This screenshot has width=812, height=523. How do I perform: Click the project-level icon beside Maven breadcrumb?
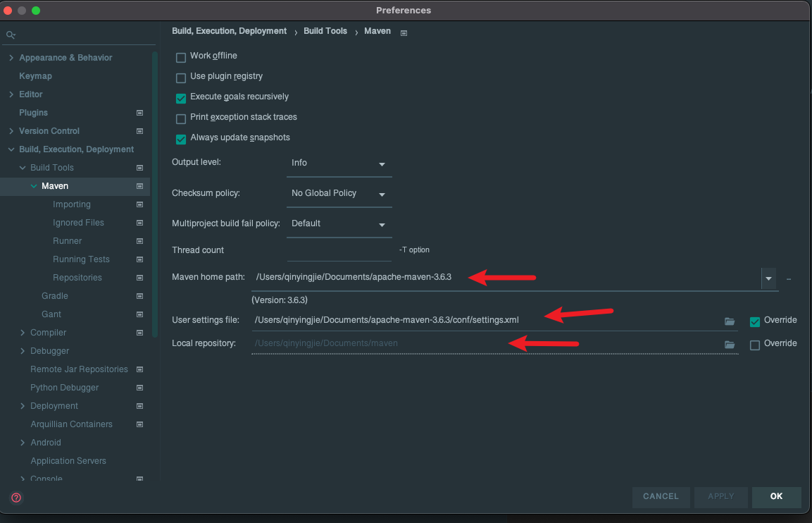click(404, 32)
